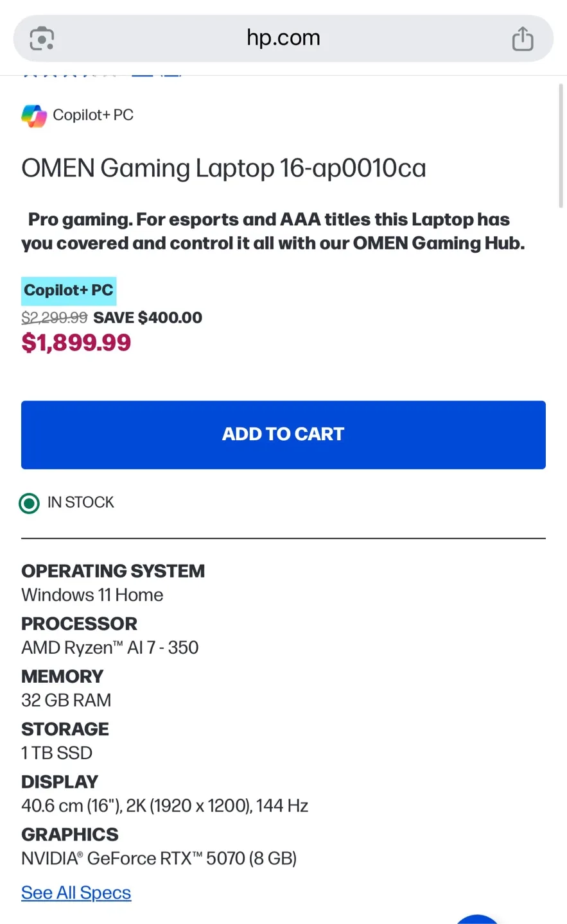Tap the strikethrough $2,299.99 original price
This screenshot has width=567, height=924.
(54, 317)
